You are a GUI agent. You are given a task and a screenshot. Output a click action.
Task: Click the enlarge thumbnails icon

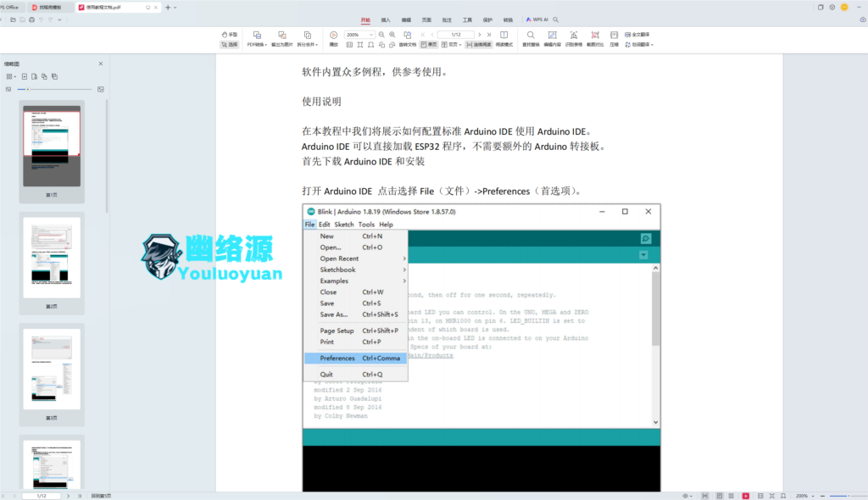101,89
